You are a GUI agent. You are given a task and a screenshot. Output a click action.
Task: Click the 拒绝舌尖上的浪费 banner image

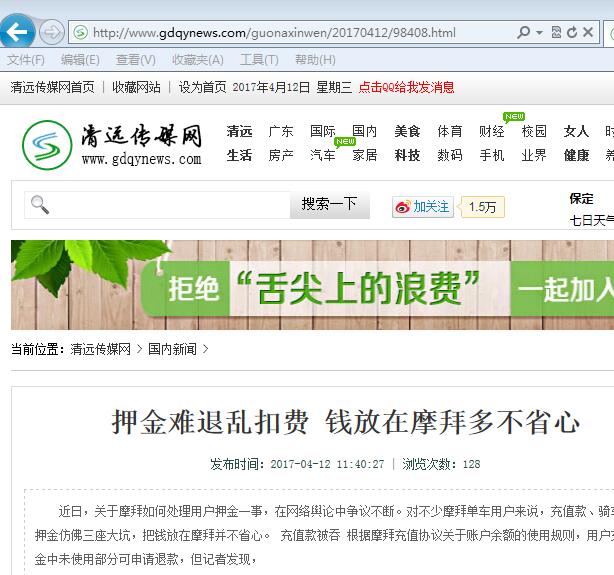(312, 285)
